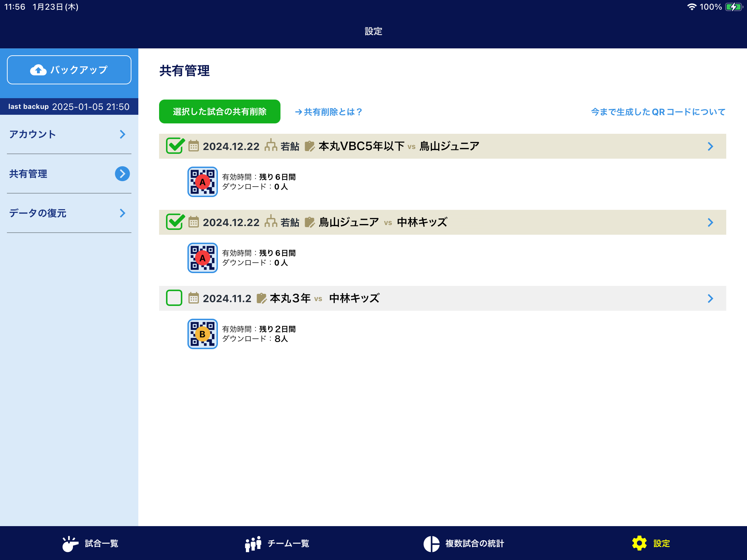
Task: Tap the pie chart icon 複数試合の統計
Action: tap(431, 543)
